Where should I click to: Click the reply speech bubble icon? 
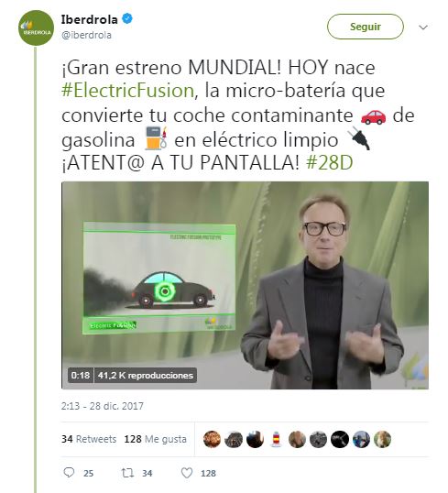(x=69, y=473)
